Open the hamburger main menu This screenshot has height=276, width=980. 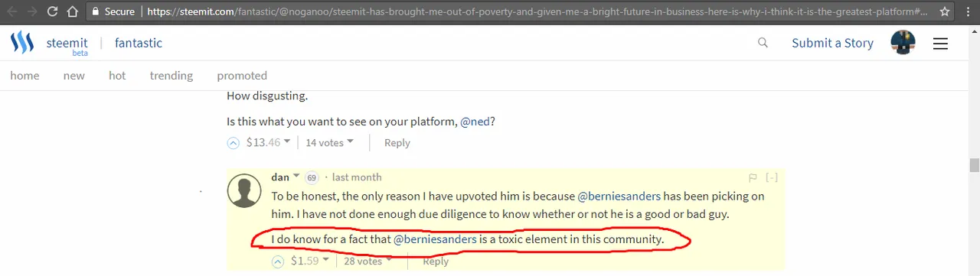click(x=940, y=44)
